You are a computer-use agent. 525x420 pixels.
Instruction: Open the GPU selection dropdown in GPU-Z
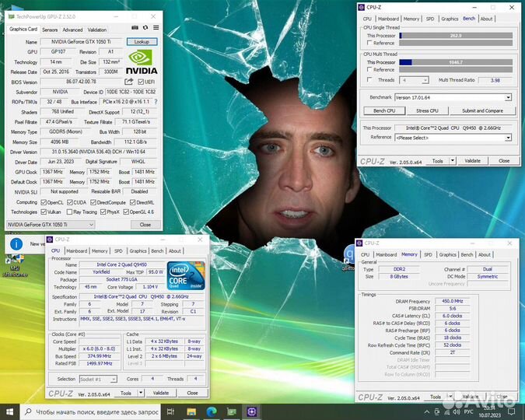(51, 225)
